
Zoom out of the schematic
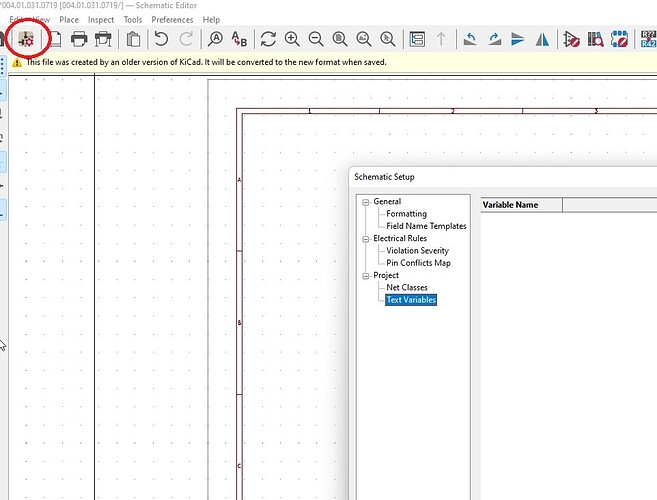point(316,39)
